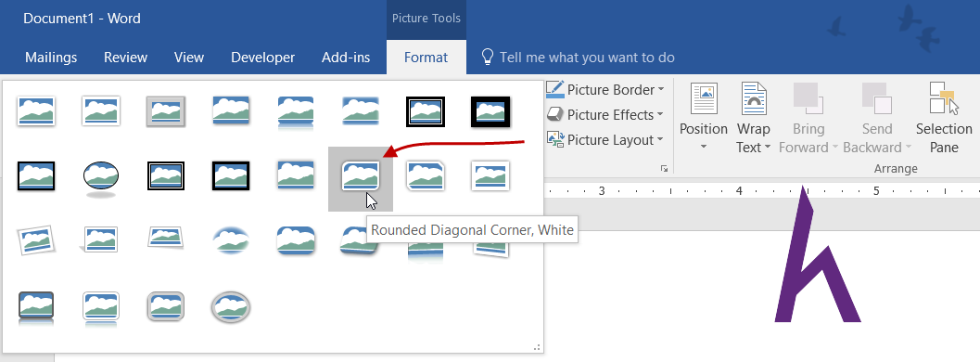The height and width of the screenshot is (362, 980).
Task: Open Format Picture dialog launcher
Action: pyautogui.click(x=665, y=168)
